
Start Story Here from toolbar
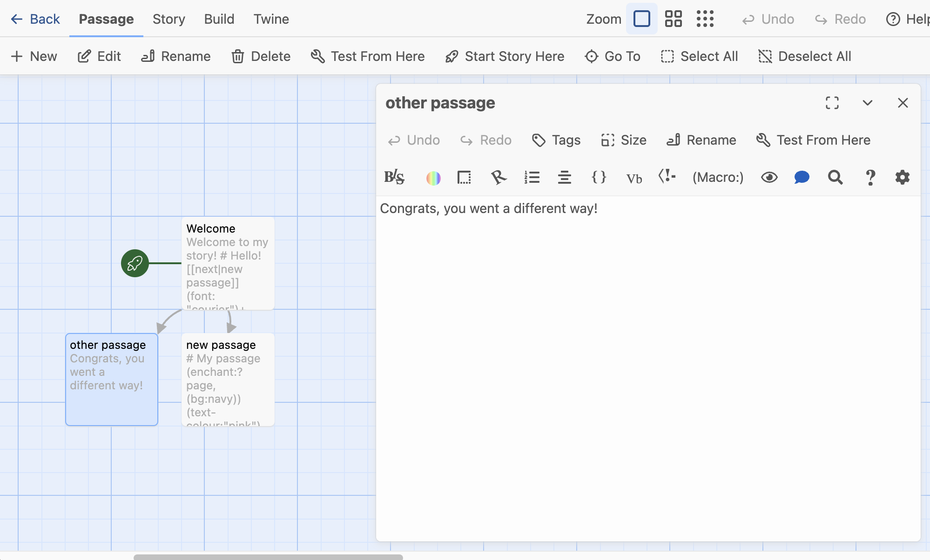point(504,56)
